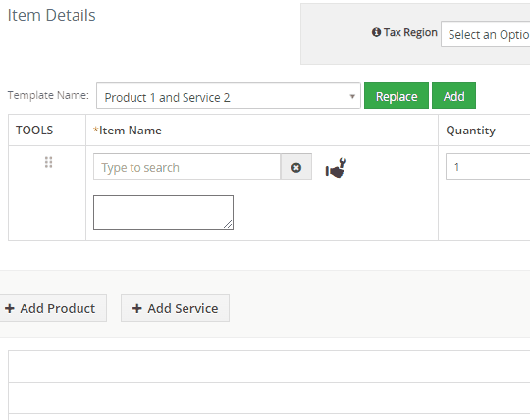Click the item description text area
530x420 pixels.
tap(163, 212)
